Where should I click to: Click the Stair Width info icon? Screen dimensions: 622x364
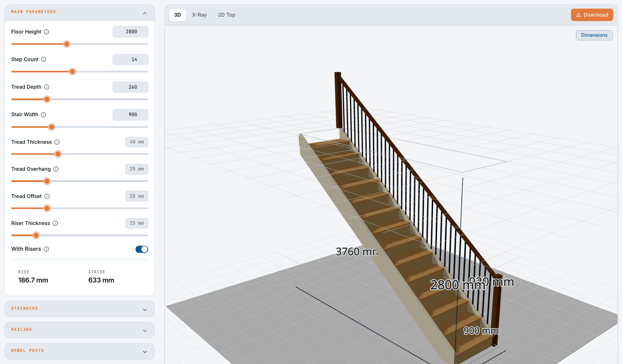click(x=43, y=115)
